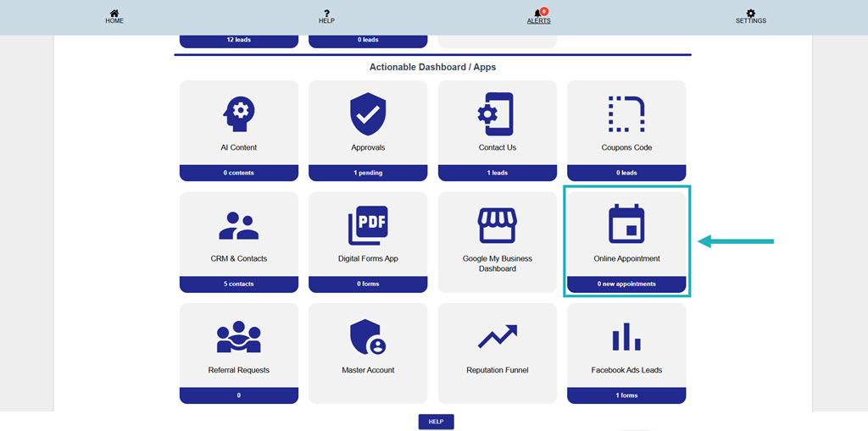
Task: Click the '5 contacts' bar under CRM
Action: pyautogui.click(x=239, y=284)
